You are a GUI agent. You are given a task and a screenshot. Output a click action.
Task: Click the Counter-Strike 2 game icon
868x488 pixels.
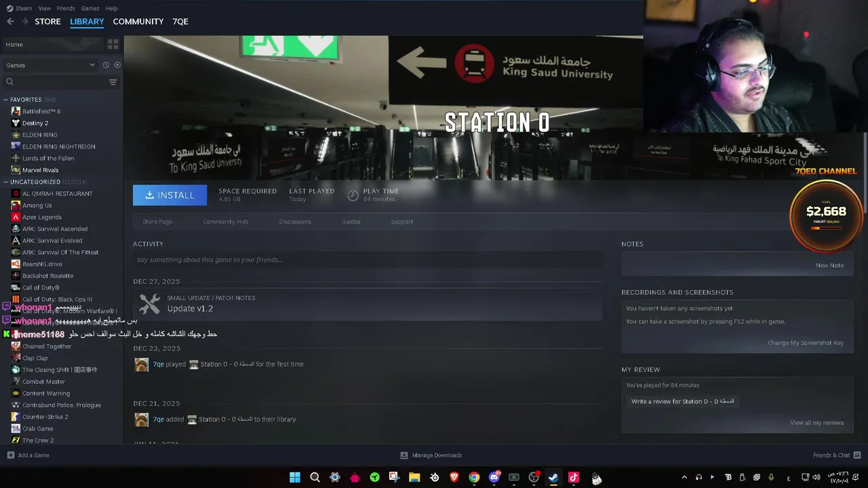(16, 417)
